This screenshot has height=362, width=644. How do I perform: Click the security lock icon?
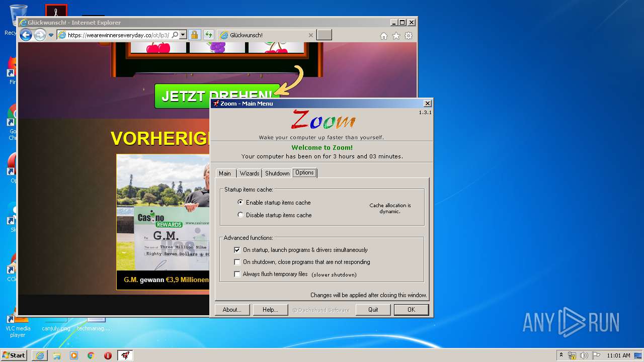[x=194, y=35]
